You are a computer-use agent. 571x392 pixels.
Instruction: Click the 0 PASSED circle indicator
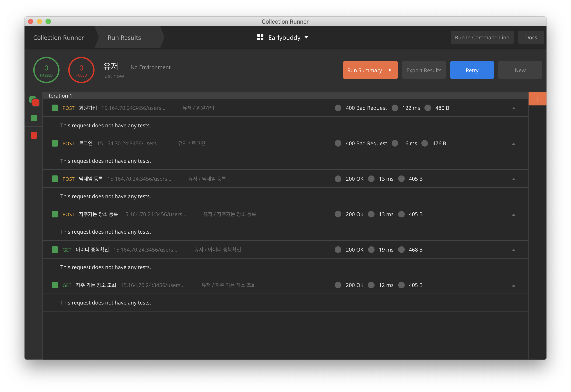tap(46, 70)
